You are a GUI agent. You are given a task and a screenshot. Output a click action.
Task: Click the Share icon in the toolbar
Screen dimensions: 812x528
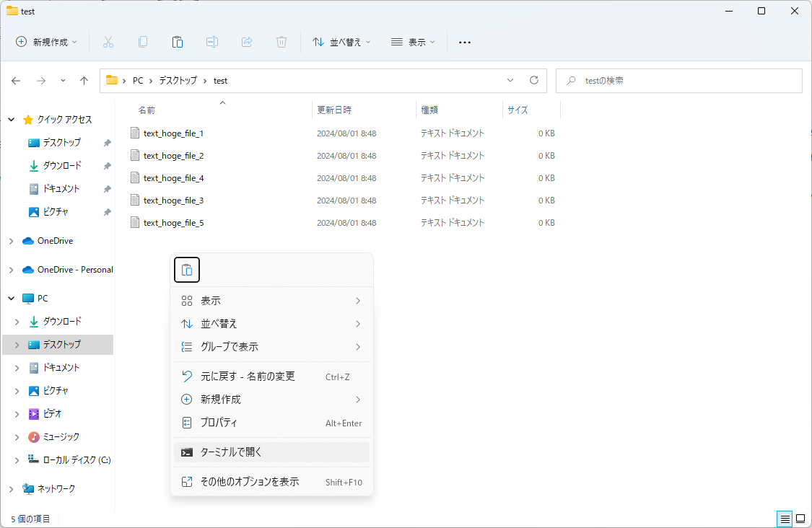246,42
